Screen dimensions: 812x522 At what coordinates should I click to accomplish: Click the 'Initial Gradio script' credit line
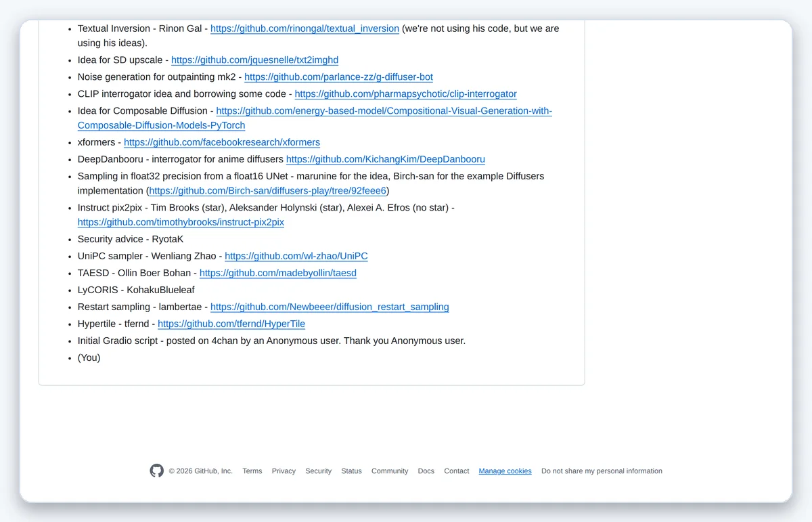[272, 341]
